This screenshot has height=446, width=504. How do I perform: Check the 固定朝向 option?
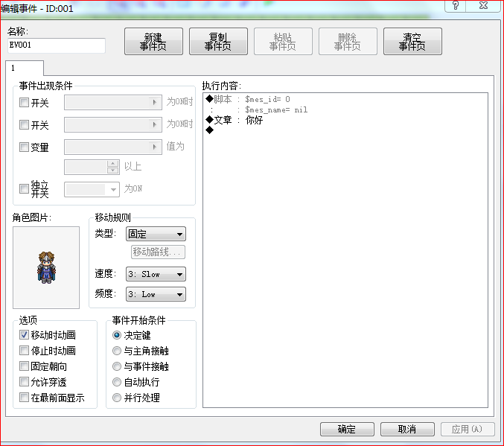(x=24, y=366)
